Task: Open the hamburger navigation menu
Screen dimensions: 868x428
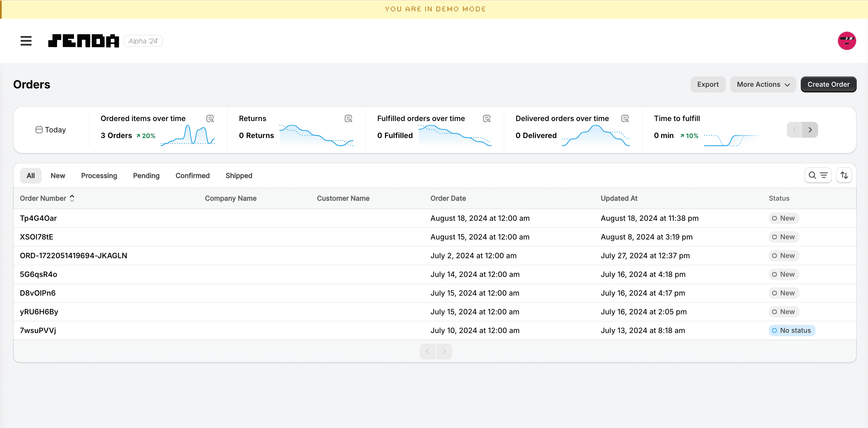Action: pos(26,41)
